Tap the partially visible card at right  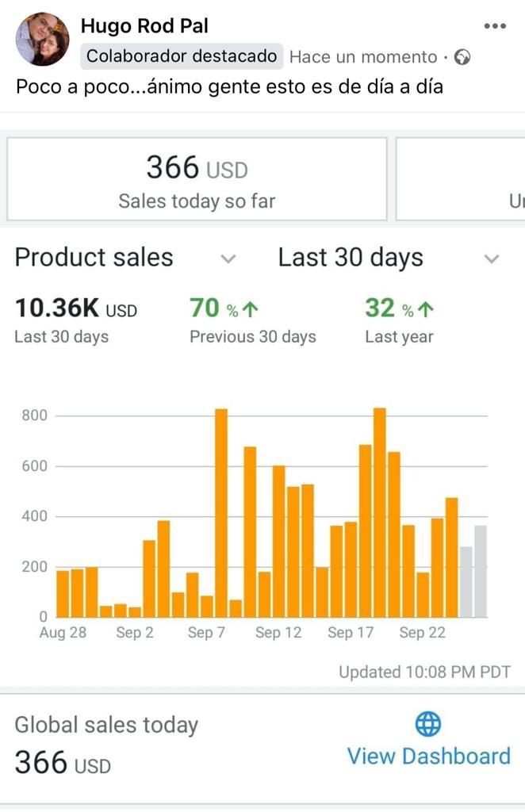tap(460, 178)
